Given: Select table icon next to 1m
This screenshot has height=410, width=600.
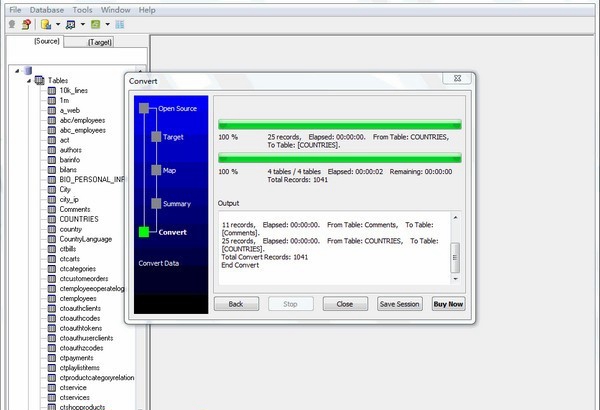Looking at the screenshot, I should click(x=52, y=100).
